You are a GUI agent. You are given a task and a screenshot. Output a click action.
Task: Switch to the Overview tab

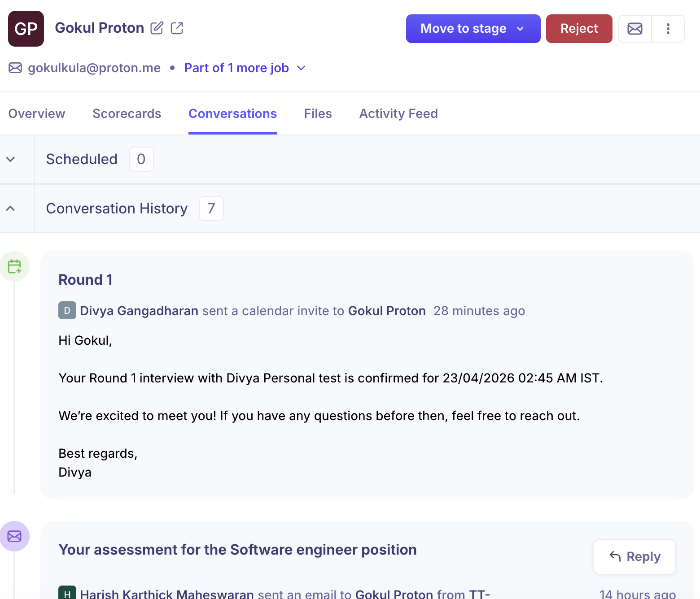[x=37, y=114]
